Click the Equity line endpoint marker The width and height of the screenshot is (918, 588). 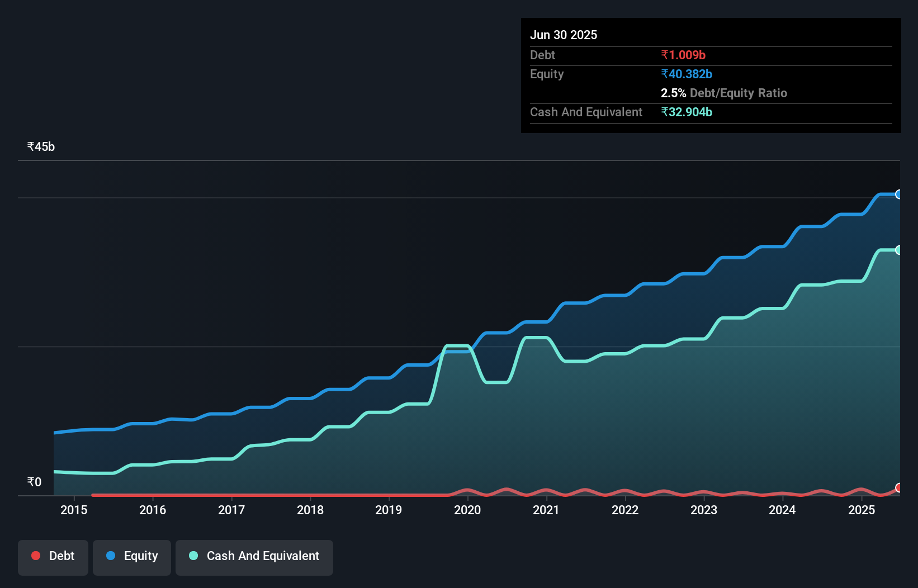click(898, 195)
